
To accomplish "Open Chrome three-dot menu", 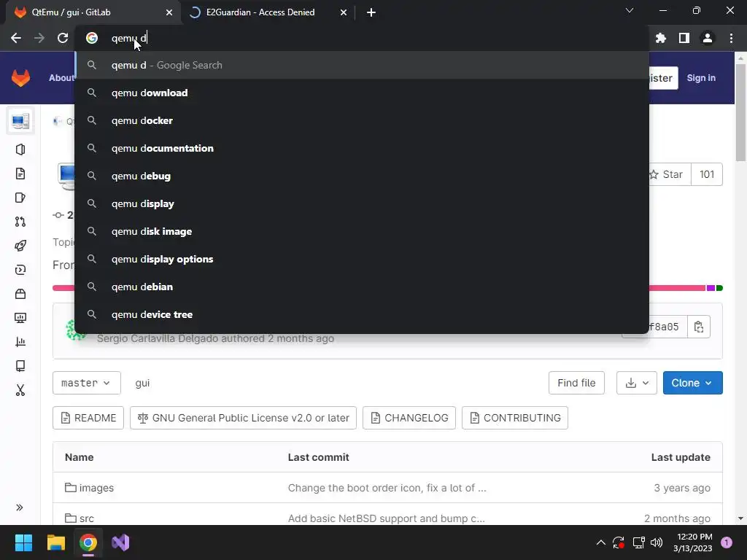I will 731,38.
